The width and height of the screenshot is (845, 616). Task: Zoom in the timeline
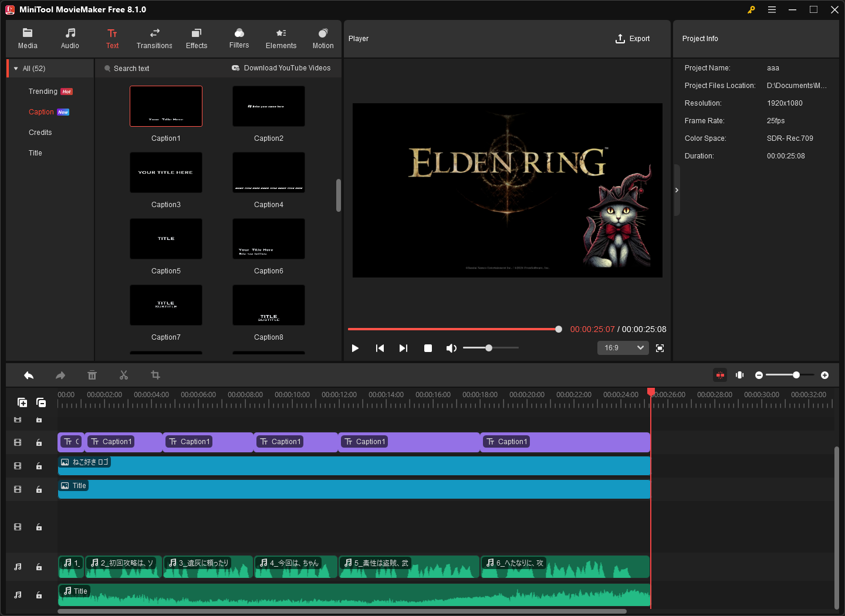click(x=824, y=375)
